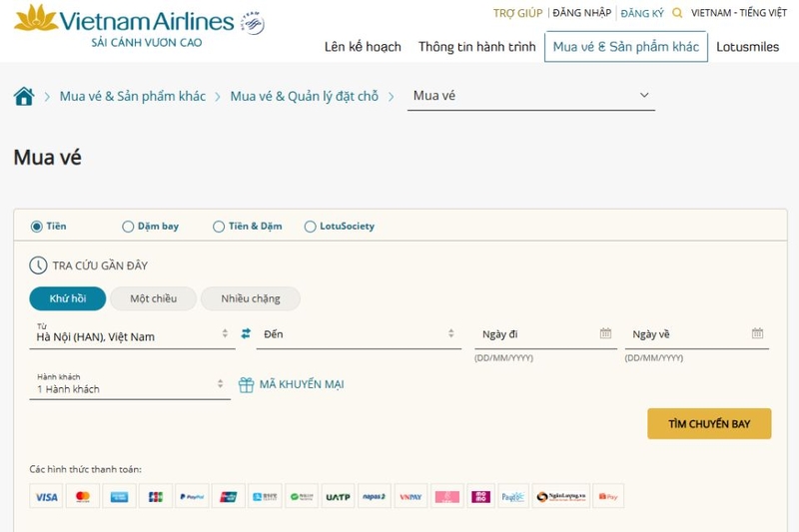Viewport: 799px width, 532px height.
Task: Click the chevron after Mua vé & Quản lý đặt chỗ
Action: click(x=391, y=97)
